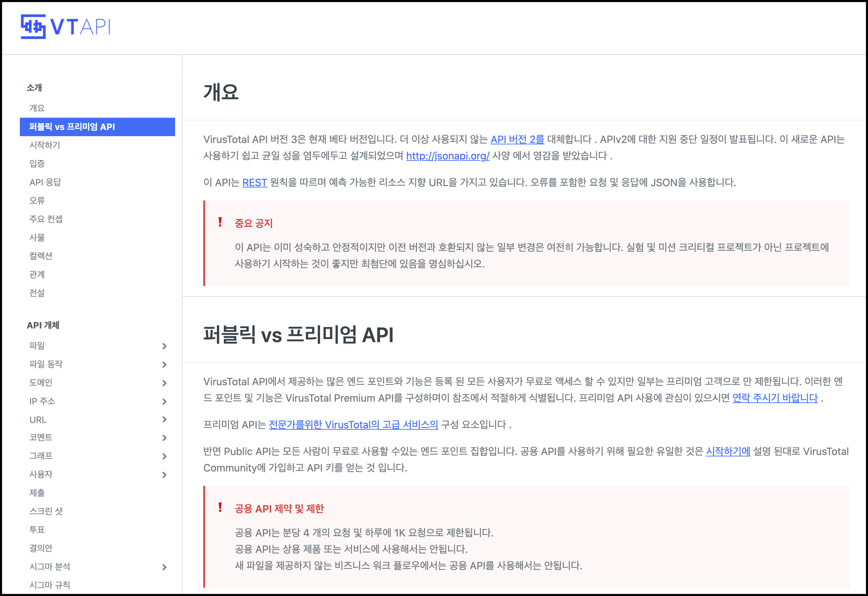Screen dimensions: 868x596
Task: Open the API 버전 2를 link
Action: (517, 139)
